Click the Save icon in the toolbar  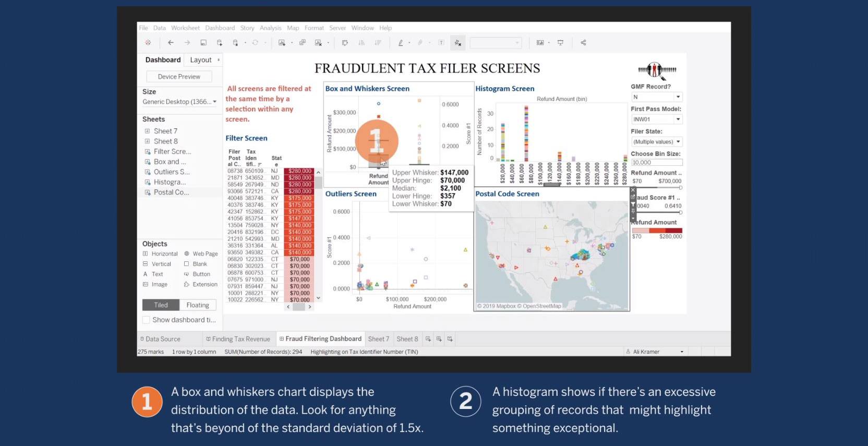[x=203, y=43]
